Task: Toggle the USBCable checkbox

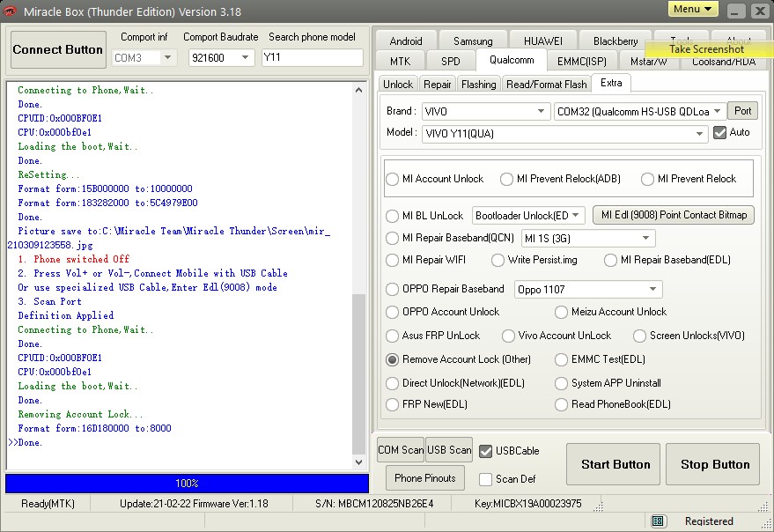Action: pos(486,451)
